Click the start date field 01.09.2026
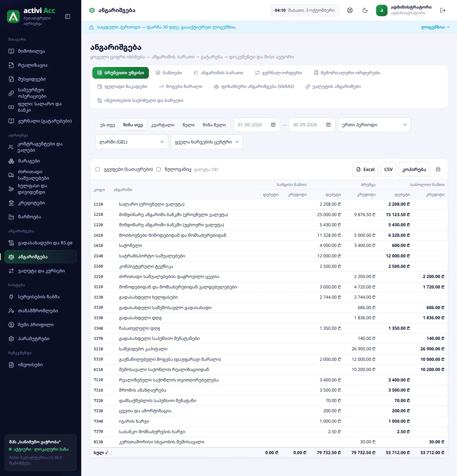This screenshot has width=457, height=476. 257,125
